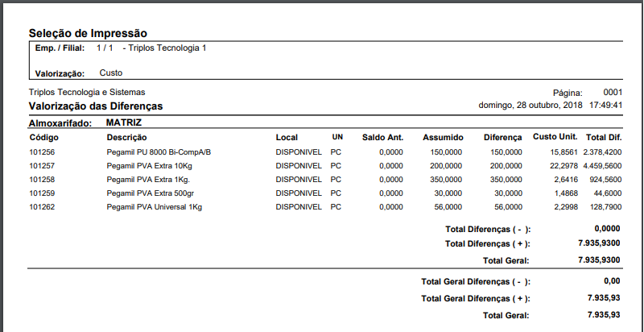
Task: Click 'Pegamil PVA Extra 1Kg.' description
Action: pos(148,180)
